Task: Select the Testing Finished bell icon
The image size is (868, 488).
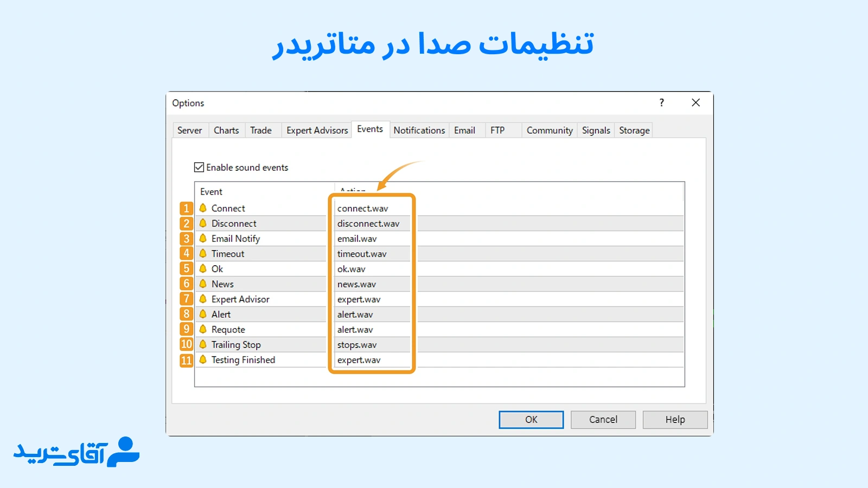Action: 202,359
